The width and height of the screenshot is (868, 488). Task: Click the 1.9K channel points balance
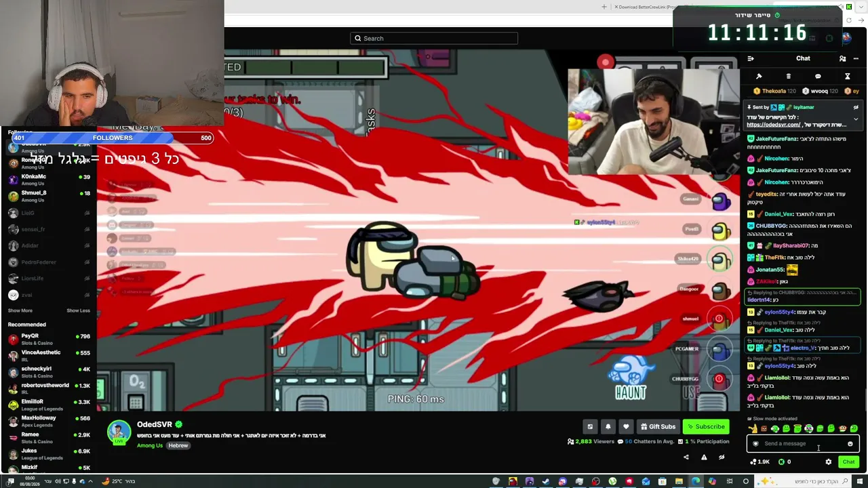[759, 462]
